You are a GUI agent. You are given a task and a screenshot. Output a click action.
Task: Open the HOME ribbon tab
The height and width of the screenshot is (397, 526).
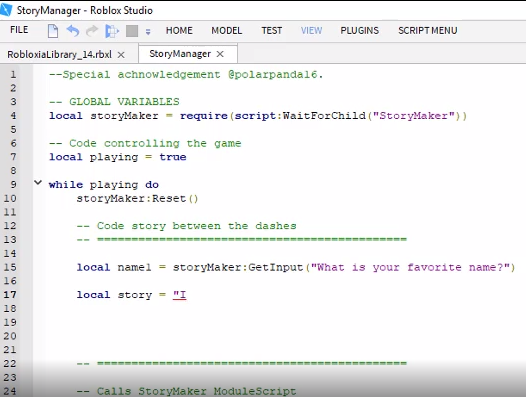[x=179, y=31]
